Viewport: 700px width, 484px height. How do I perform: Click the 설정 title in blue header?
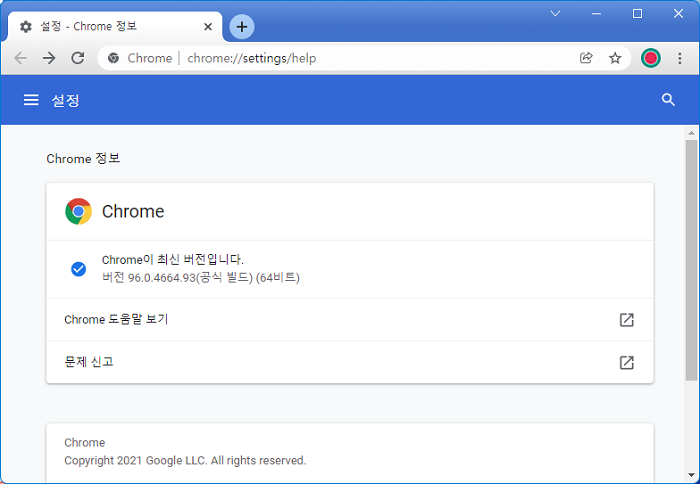66,100
